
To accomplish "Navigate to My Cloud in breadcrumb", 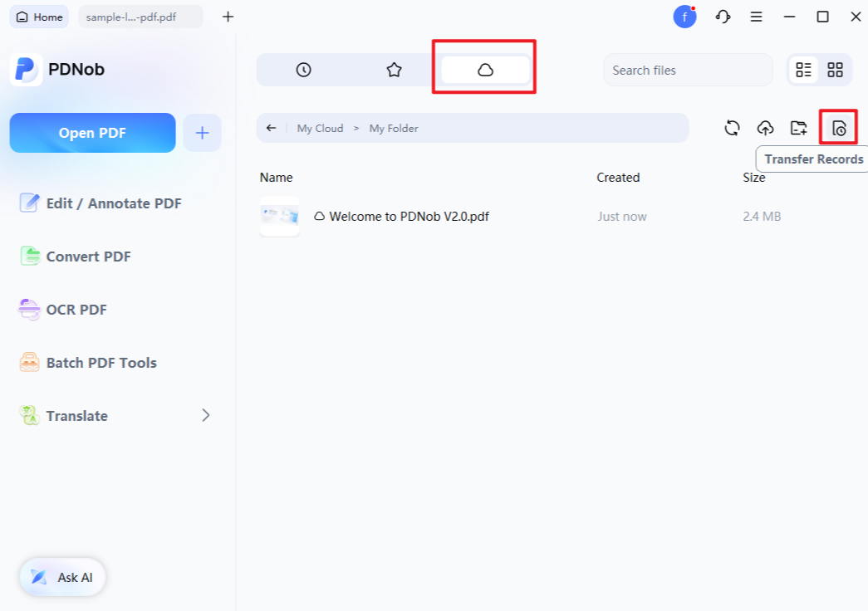I will point(320,129).
